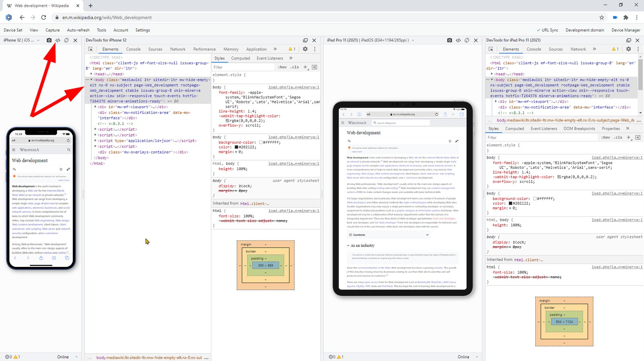Open the iPhone 12 device selector dropdown
The height and width of the screenshot is (361, 644).
(x=21, y=40)
